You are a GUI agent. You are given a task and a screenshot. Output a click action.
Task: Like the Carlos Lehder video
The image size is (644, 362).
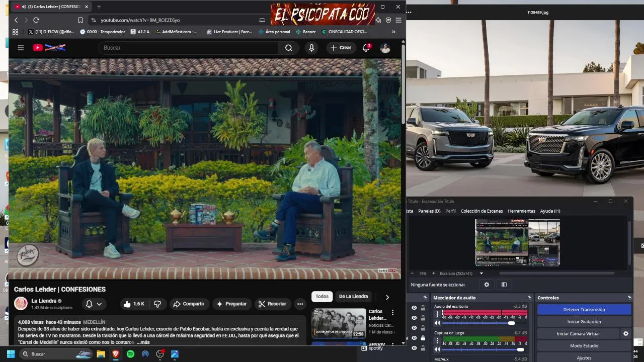[133, 304]
